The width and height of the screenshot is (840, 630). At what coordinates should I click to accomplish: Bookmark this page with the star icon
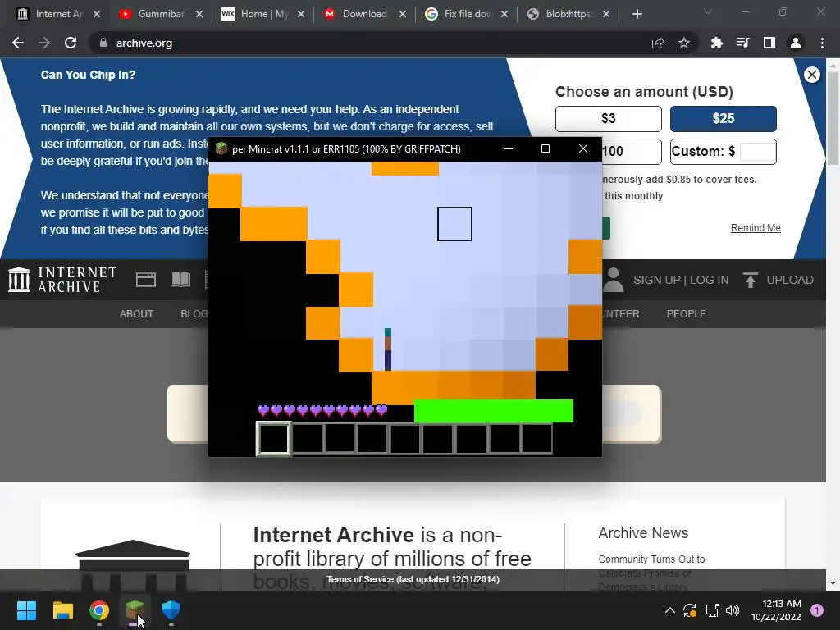point(684,43)
